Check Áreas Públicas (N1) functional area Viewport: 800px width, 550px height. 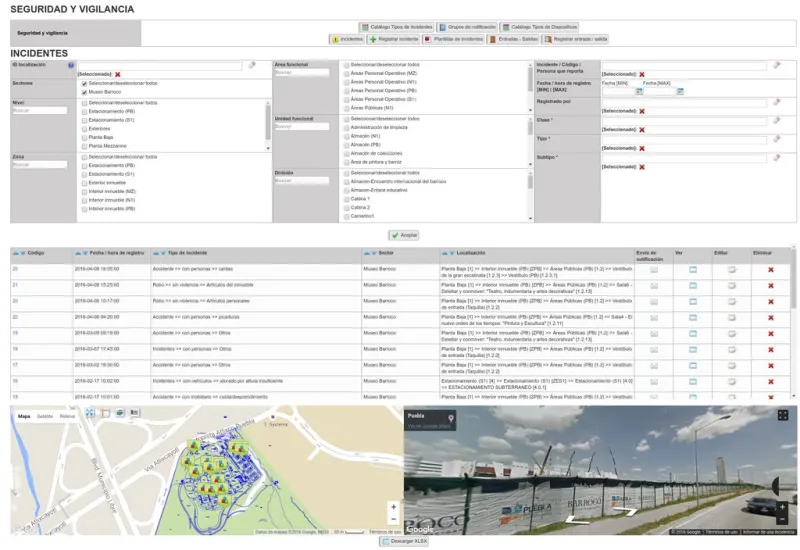347,108
